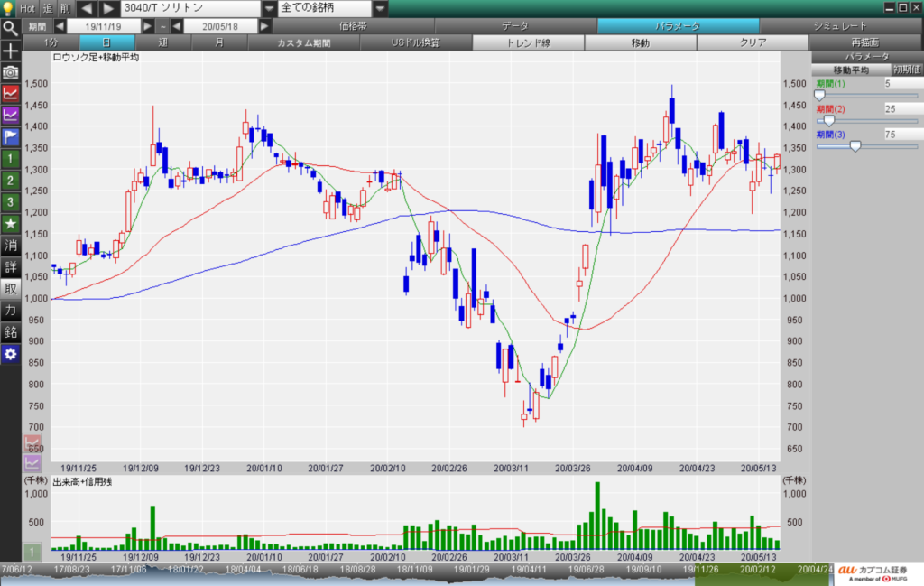Take a chart snapshot with camera icon
The image size is (924, 586).
click(x=10, y=71)
